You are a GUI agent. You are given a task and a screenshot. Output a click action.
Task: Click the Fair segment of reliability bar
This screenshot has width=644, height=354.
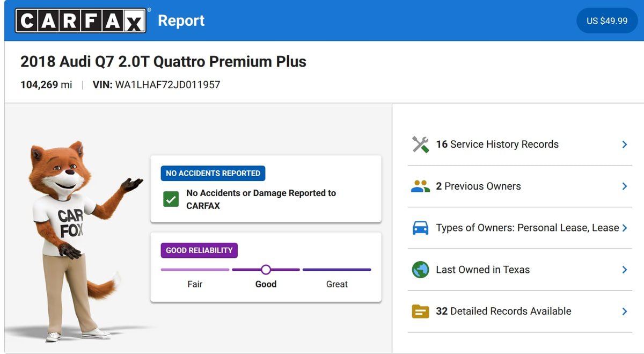[195, 270]
